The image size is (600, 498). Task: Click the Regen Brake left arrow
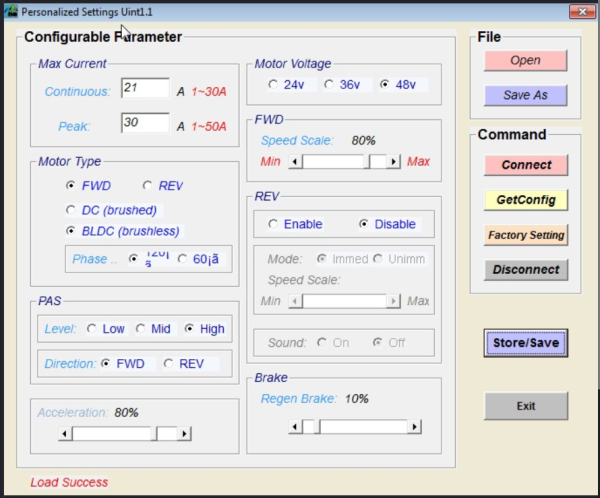[x=295, y=426]
